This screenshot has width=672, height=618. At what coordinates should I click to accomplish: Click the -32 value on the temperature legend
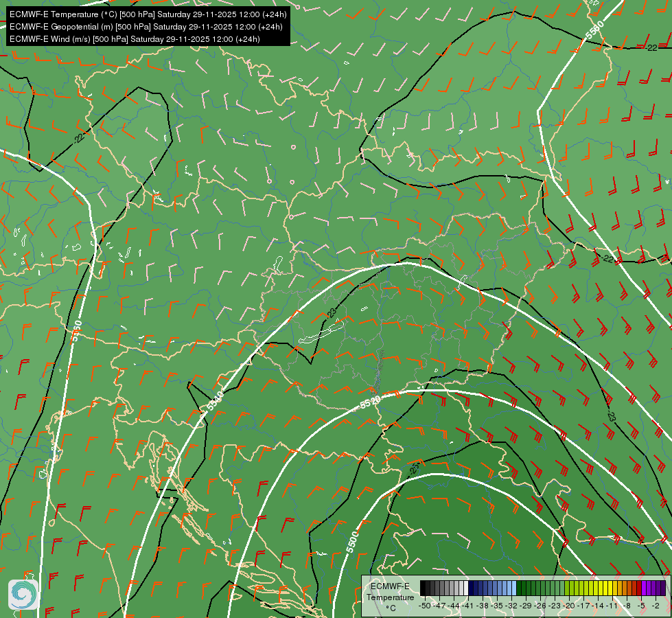(x=511, y=606)
